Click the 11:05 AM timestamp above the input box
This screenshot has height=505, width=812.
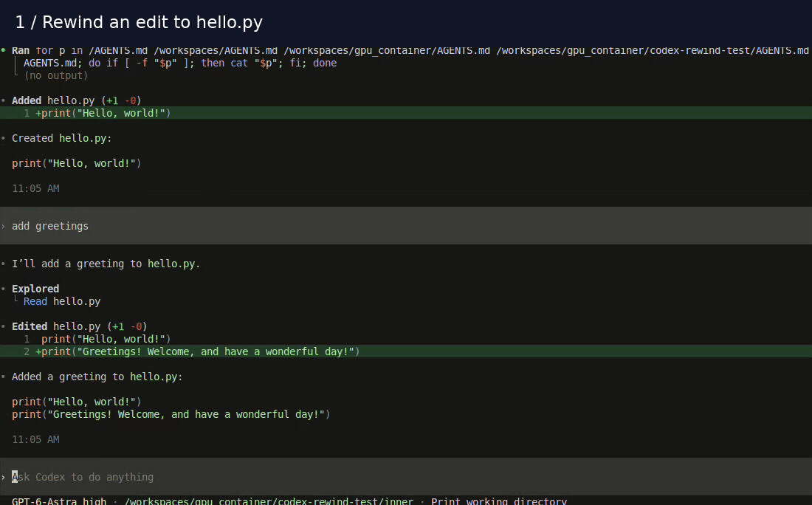(x=35, y=440)
